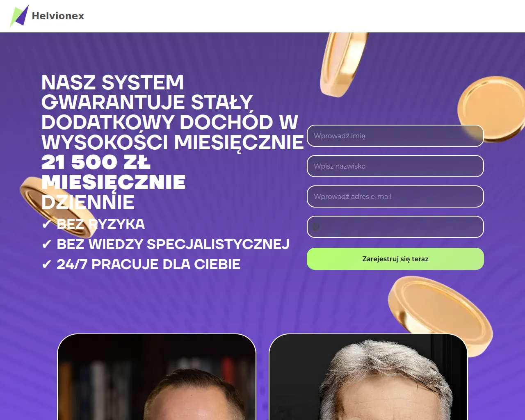Open the country globe selector in phone field

click(x=315, y=226)
